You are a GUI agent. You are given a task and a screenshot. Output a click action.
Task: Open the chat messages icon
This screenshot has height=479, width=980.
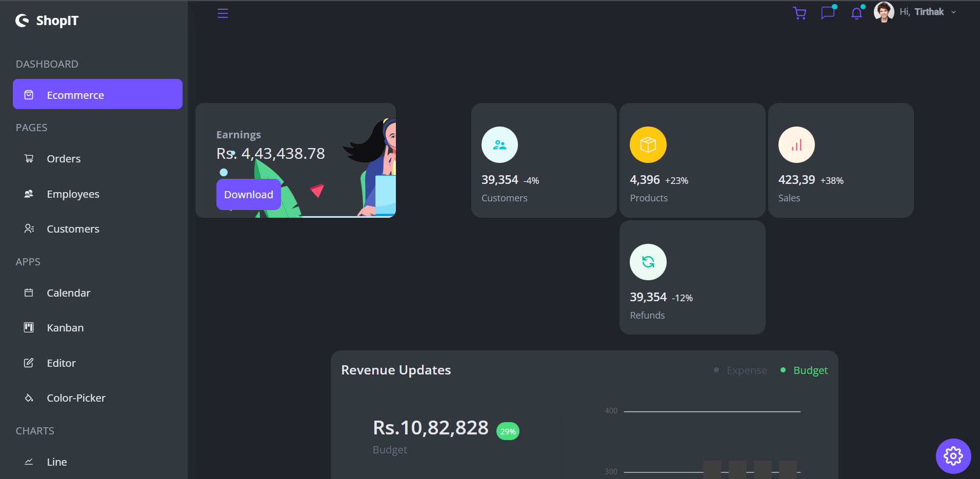pyautogui.click(x=828, y=13)
